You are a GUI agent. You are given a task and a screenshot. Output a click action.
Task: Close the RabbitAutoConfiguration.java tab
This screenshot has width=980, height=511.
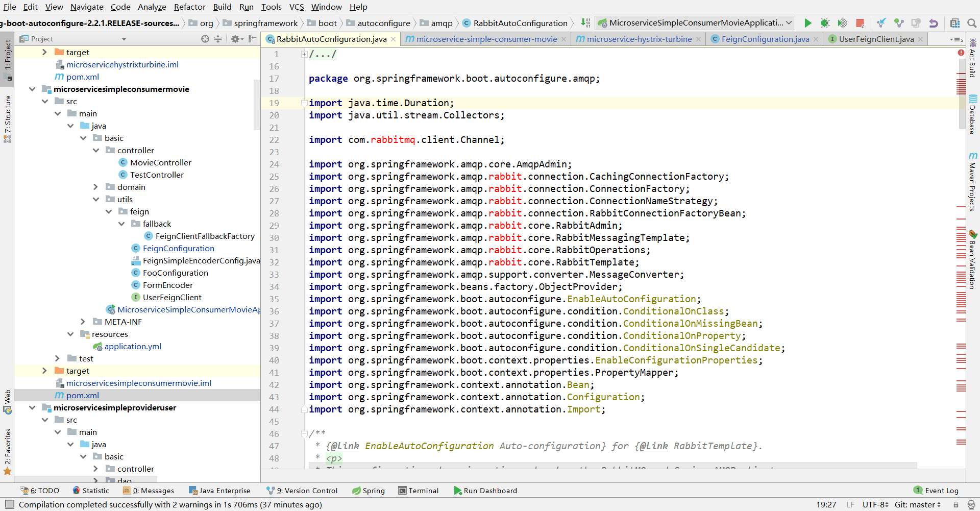click(393, 39)
